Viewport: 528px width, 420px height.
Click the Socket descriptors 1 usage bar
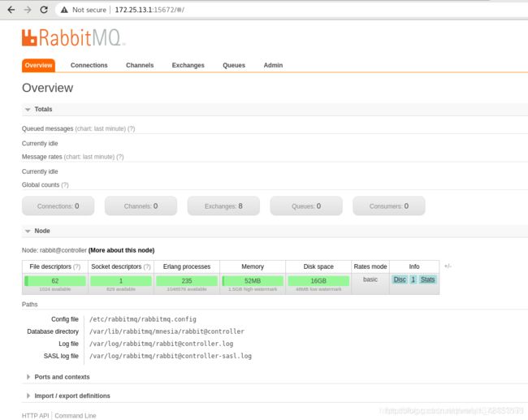coord(121,280)
